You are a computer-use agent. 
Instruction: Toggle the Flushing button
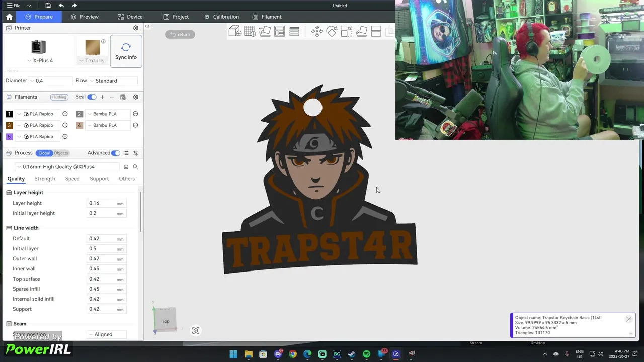(x=59, y=97)
